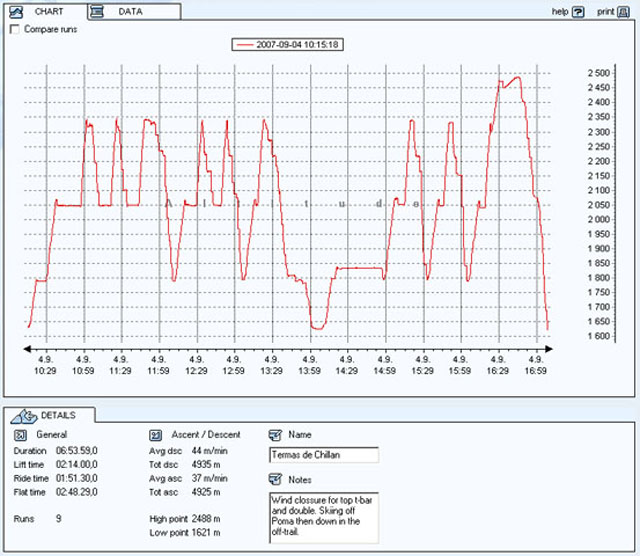Click the Name section edit icon
The width and height of the screenshot is (640, 556).
(x=275, y=435)
